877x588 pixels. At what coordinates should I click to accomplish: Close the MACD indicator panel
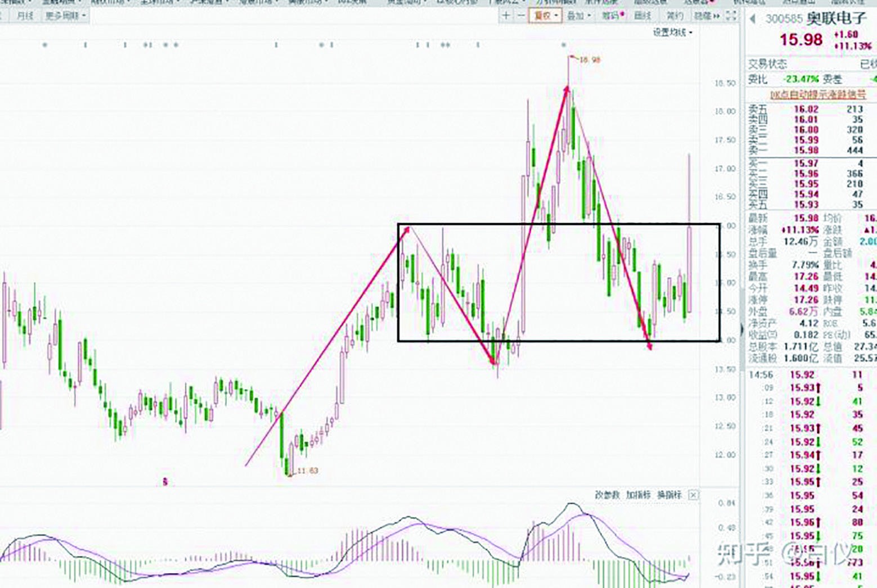[693, 495]
